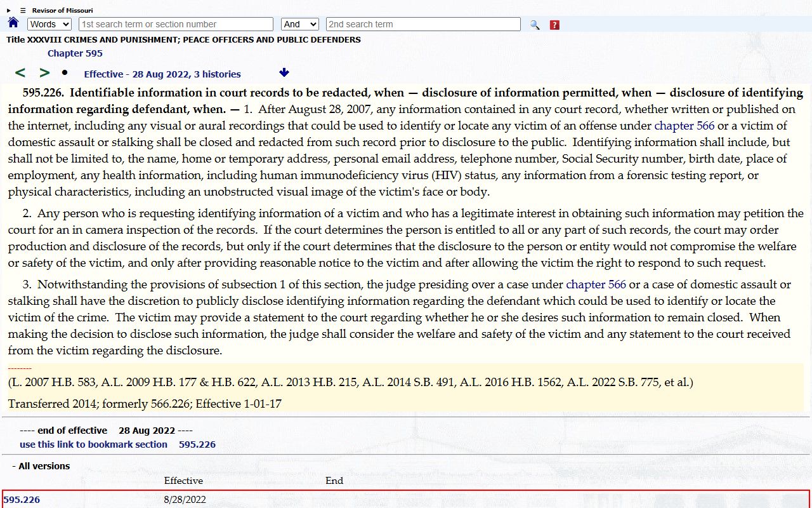This screenshot has width=812, height=508.
Task: Focus the 2nd search term input field
Action: 423,24
